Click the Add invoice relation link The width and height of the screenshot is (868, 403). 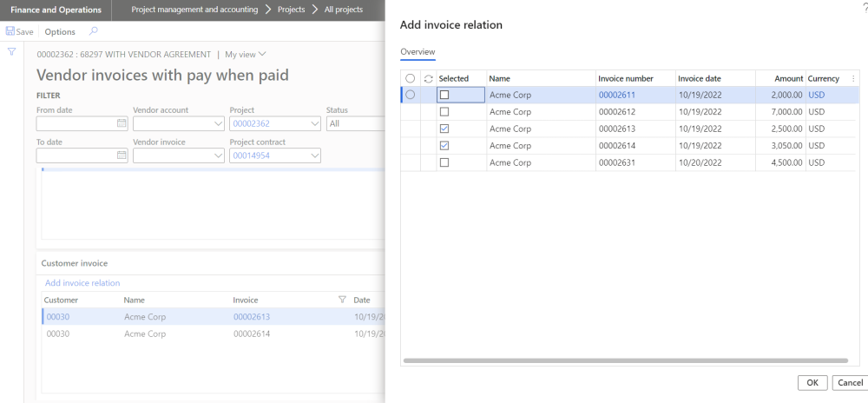point(82,283)
